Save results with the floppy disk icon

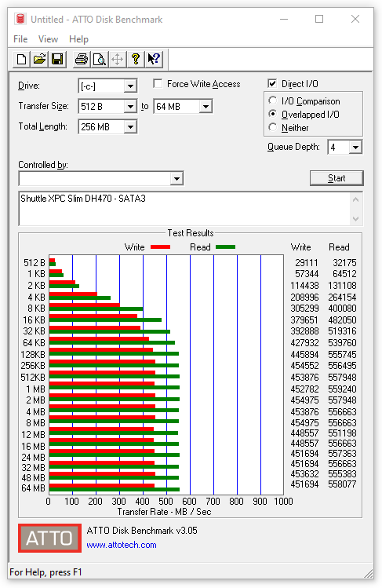pyautogui.click(x=57, y=59)
